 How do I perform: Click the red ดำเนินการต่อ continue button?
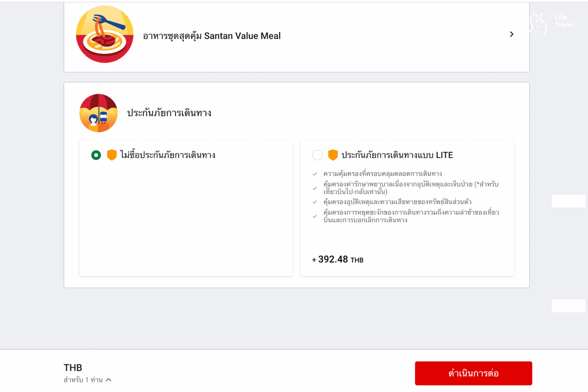pyautogui.click(x=473, y=373)
